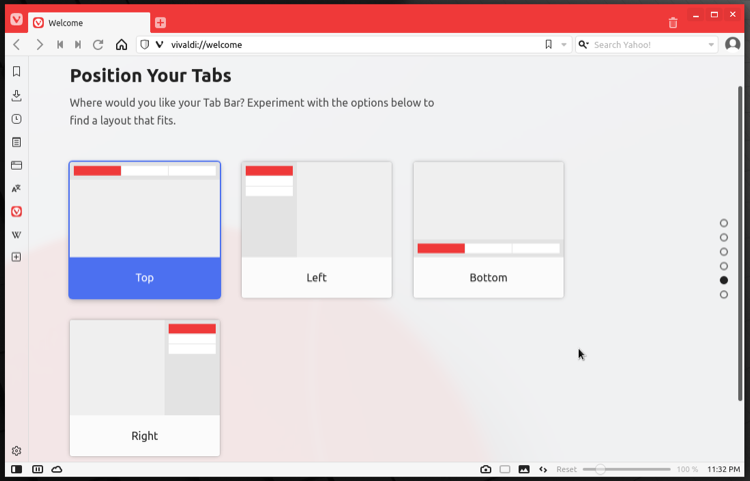Open the user profile avatar

732,44
